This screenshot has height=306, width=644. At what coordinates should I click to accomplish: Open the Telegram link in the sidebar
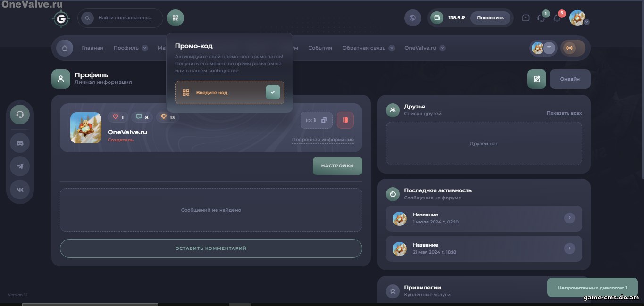pos(20,166)
